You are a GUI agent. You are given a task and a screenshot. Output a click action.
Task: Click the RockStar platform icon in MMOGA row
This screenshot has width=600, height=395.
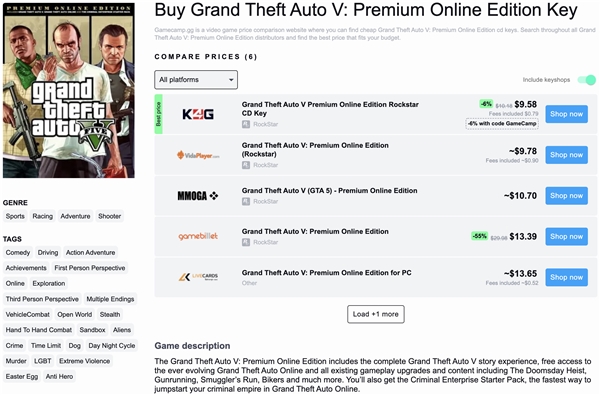(x=246, y=201)
